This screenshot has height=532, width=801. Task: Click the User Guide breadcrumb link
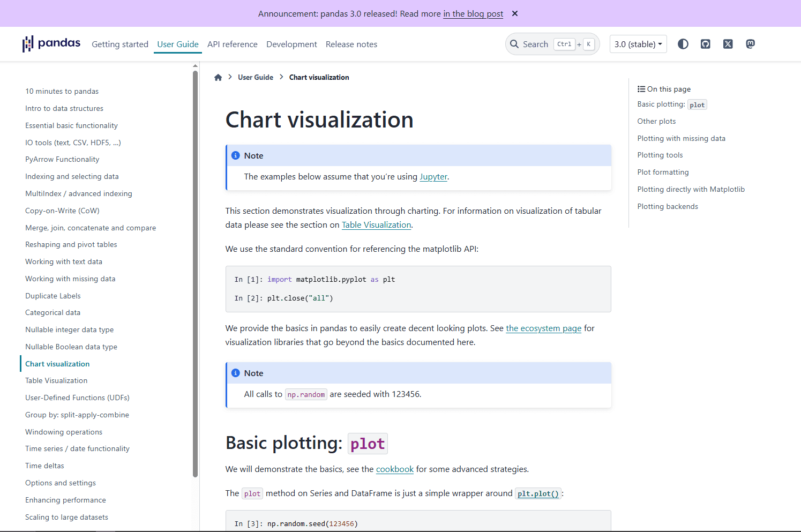[256, 77]
